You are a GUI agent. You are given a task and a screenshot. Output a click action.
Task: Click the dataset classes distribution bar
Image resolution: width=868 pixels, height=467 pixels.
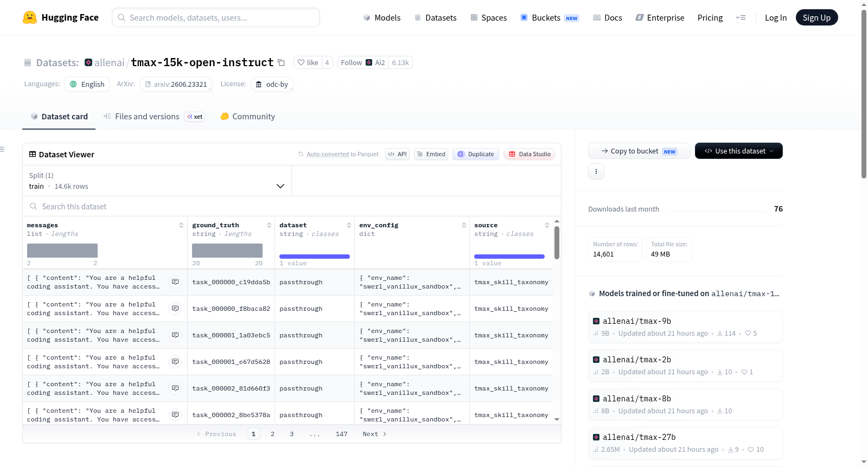315,257
